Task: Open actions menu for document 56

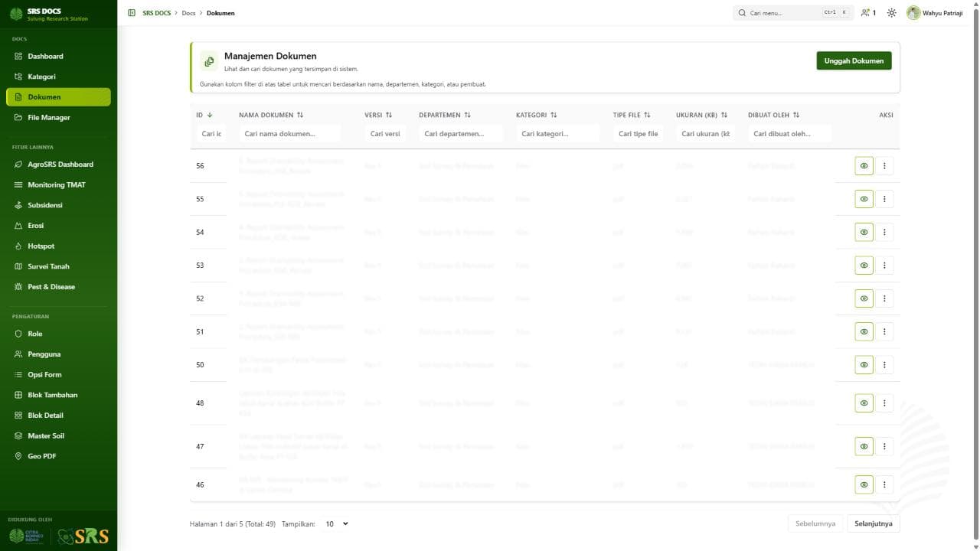Action: pyautogui.click(x=884, y=166)
